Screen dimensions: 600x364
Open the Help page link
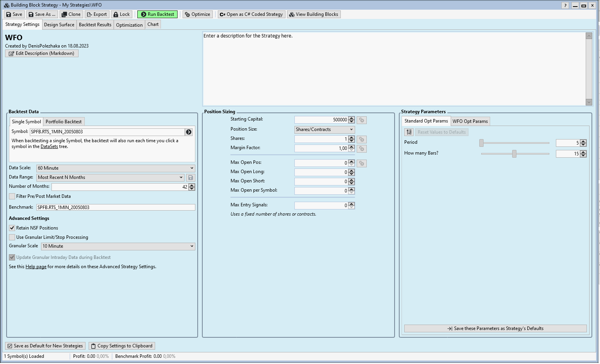36,267
